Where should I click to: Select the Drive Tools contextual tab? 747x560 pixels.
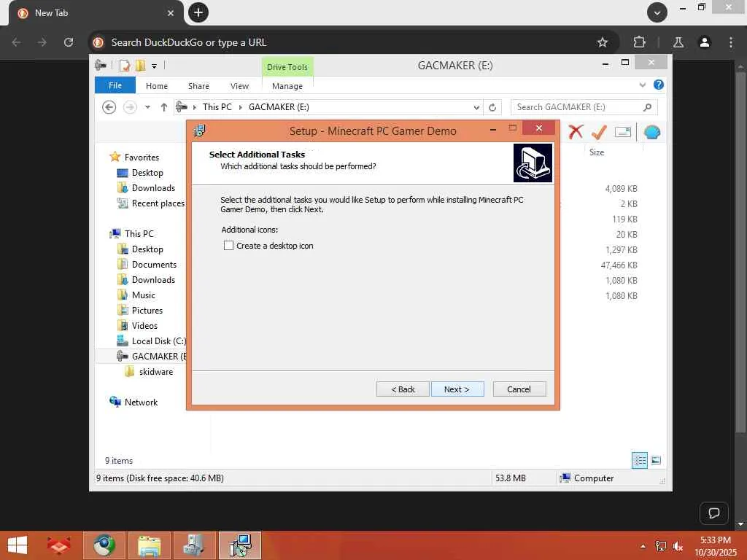[x=287, y=66]
